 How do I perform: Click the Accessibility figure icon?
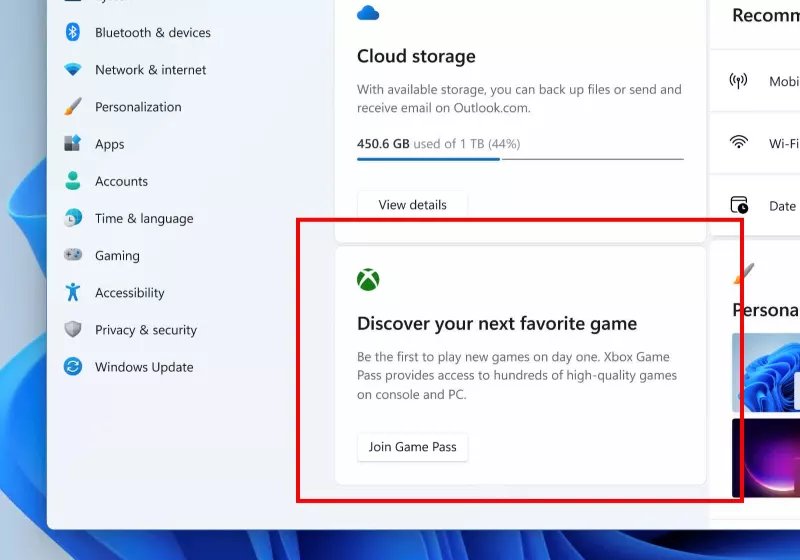click(x=73, y=292)
